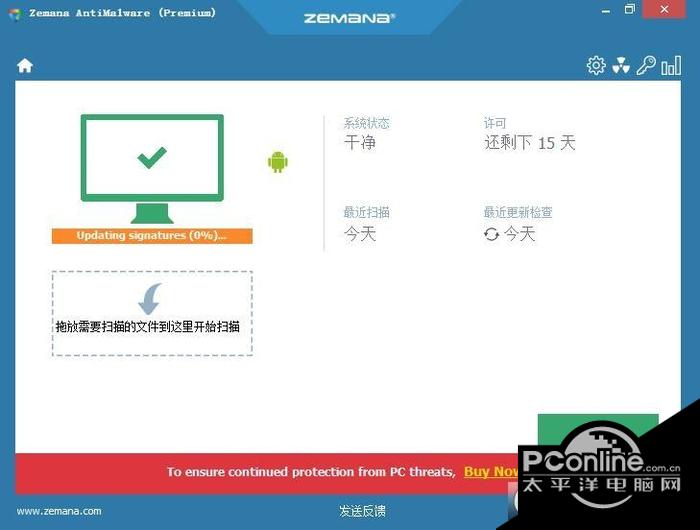Screen dimensions: 700x530
Task: Click the blue arrow in drop zone
Action: tap(150, 298)
